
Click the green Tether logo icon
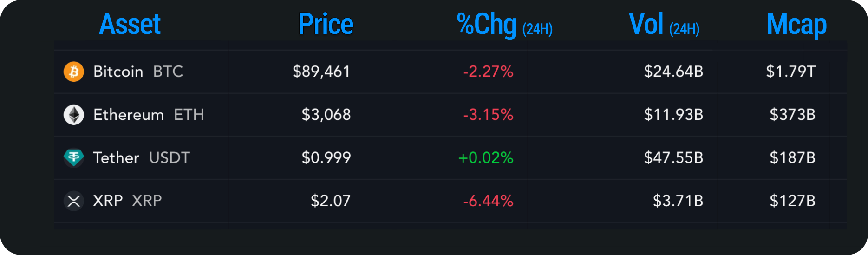coord(73,158)
